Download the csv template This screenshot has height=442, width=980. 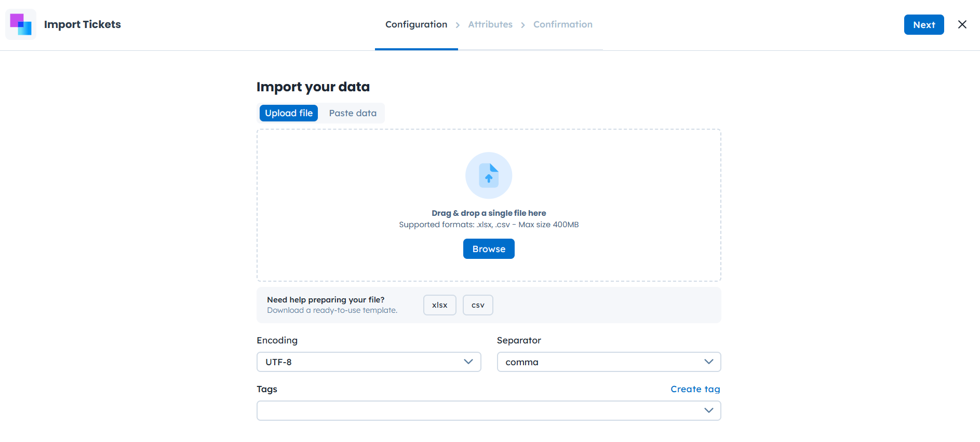[478, 305]
